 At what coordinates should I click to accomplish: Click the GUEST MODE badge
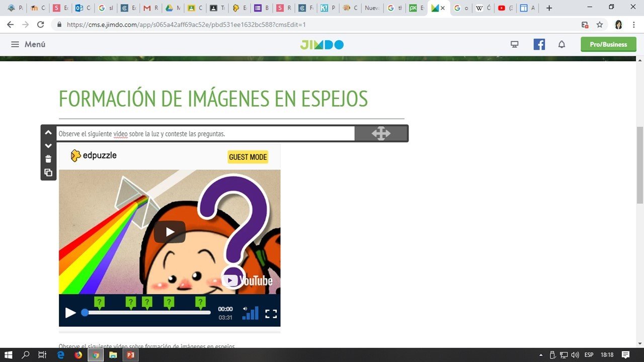point(248,157)
